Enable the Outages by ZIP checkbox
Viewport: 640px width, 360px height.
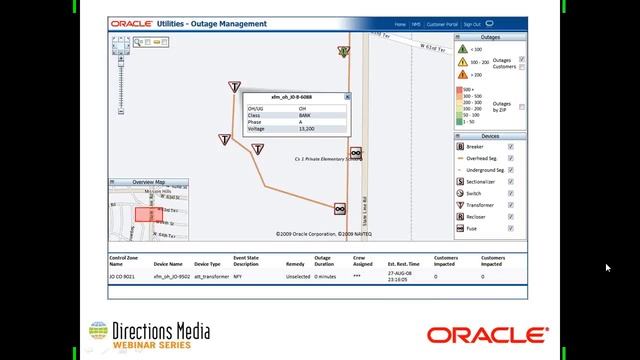click(522, 107)
